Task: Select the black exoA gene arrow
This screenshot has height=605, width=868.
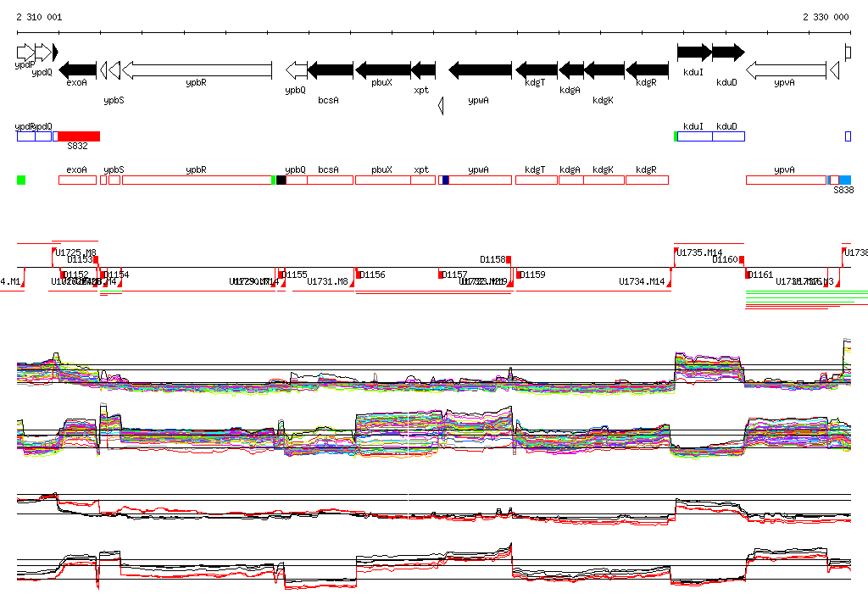Action: 77,70
